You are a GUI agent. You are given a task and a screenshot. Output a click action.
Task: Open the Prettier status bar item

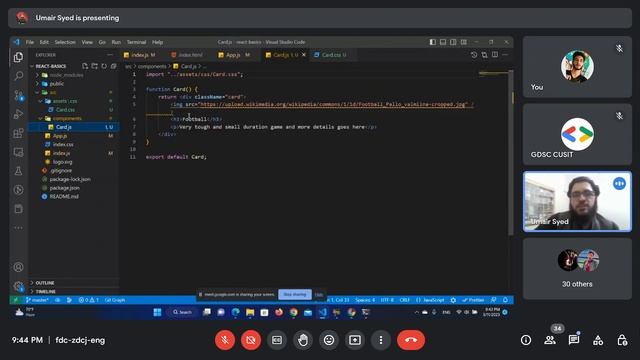pyautogui.click(x=473, y=300)
